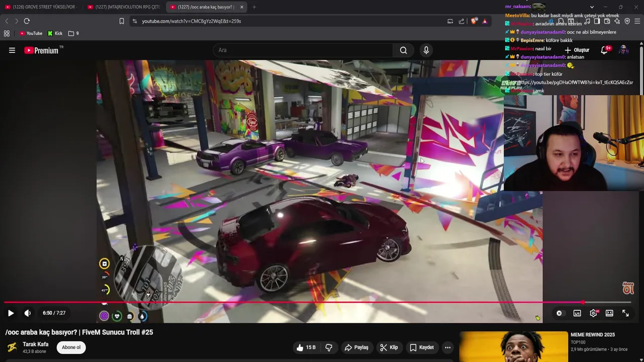Like the video with thumbs up
Image resolution: width=644 pixels, height=362 pixels.
click(306, 347)
